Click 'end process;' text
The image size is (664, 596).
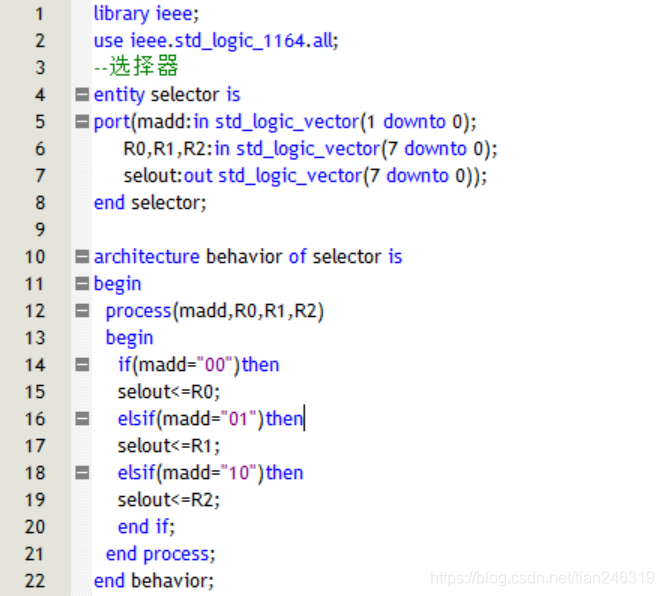click(160, 554)
